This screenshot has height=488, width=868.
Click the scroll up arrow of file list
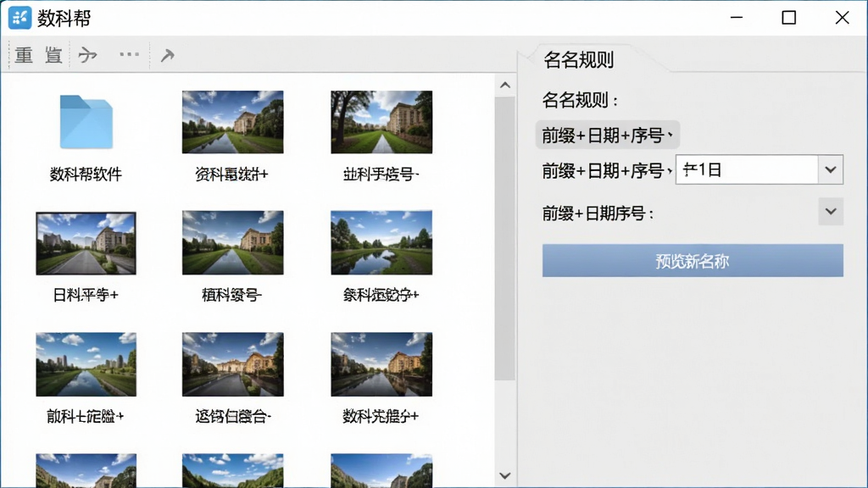[505, 86]
